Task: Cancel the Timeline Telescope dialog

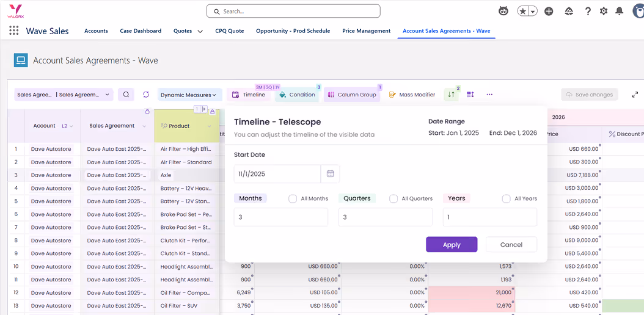Action: click(511, 244)
